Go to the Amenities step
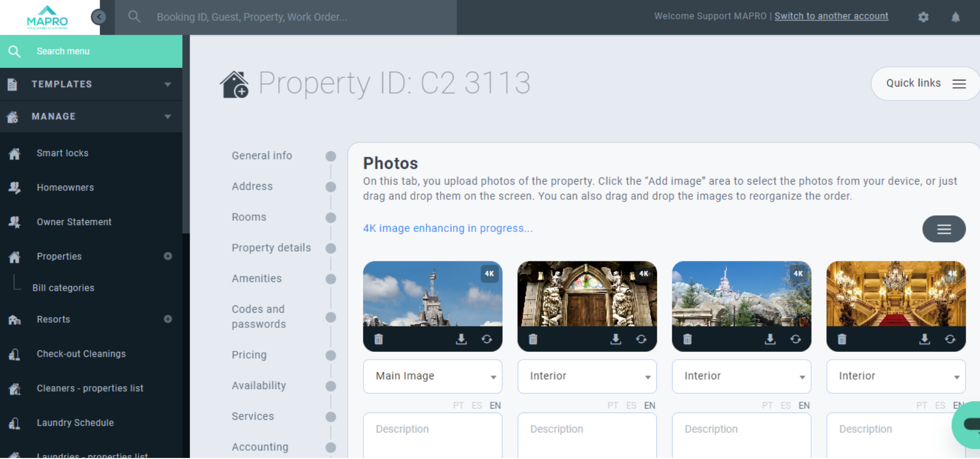This screenshot has height=459, width=980. click(x=257, y=278)
